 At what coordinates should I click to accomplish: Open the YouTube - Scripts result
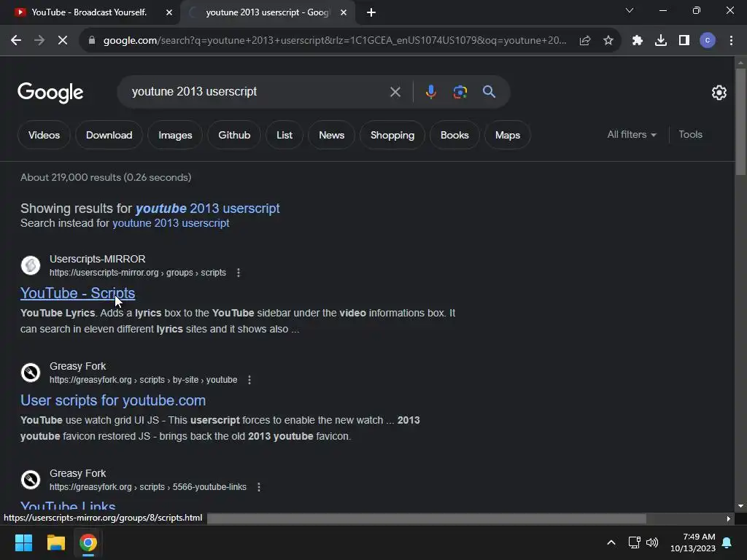coord(77,293)
